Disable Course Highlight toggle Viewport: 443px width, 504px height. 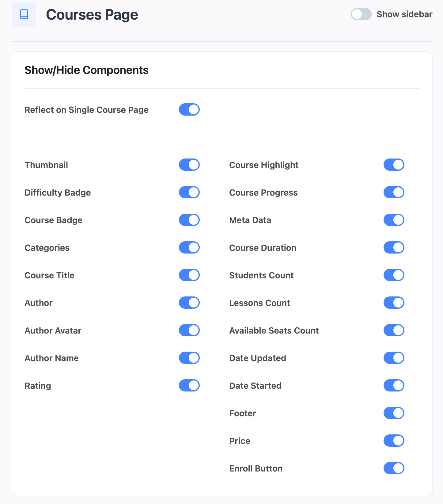point(394,165)
